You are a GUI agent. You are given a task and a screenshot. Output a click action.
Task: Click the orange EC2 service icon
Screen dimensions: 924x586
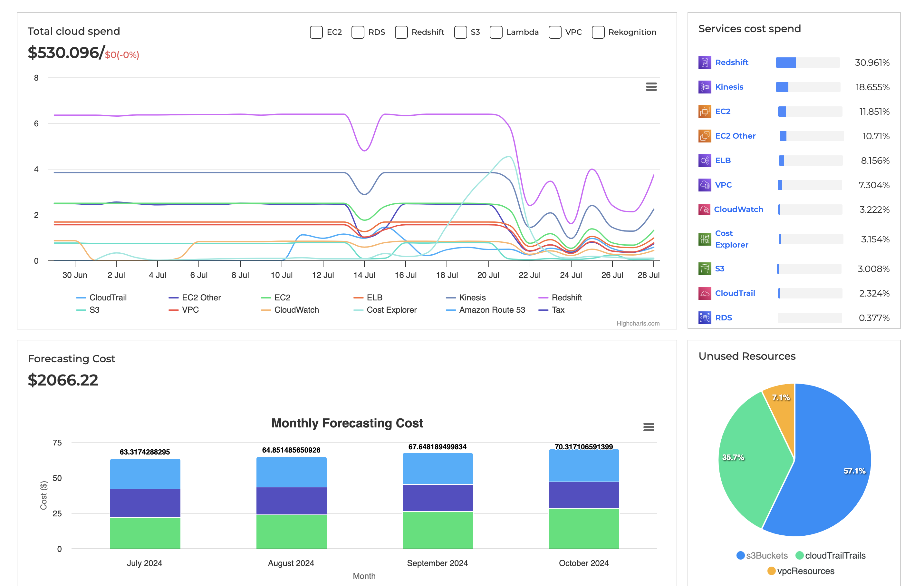pos(704,111)
